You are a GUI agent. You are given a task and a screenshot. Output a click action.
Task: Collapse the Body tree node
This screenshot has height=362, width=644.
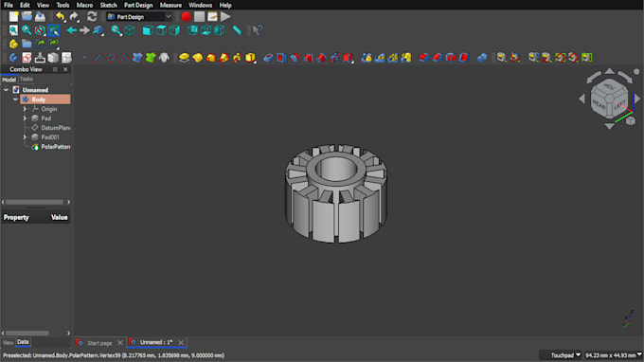point(15,99)
